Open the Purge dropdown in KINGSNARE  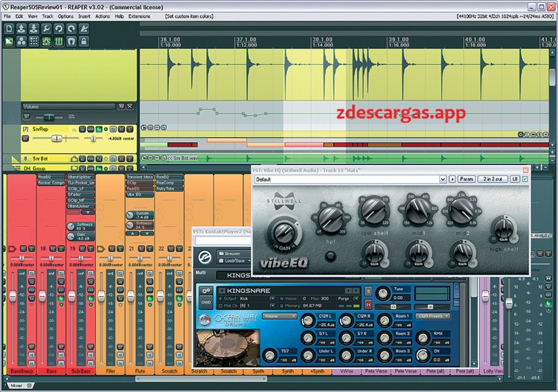click(x=356, y=298)
